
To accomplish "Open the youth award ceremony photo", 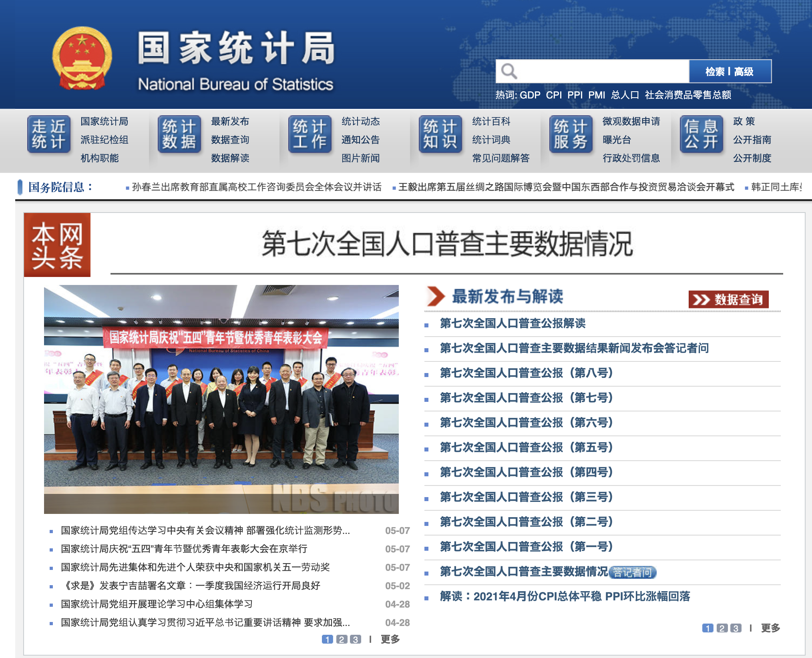I will click(x=221, y=399).
